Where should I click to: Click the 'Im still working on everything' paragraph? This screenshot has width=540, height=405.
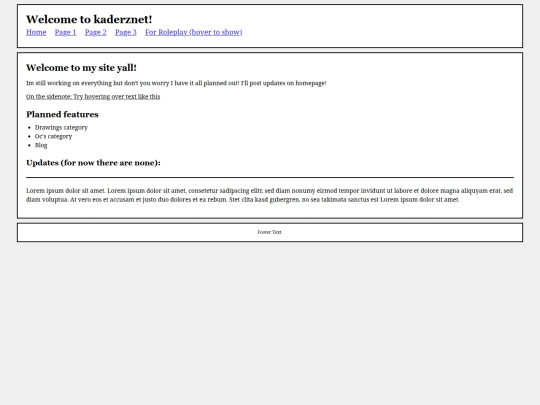pyautogui.click(x=176, y=83)
